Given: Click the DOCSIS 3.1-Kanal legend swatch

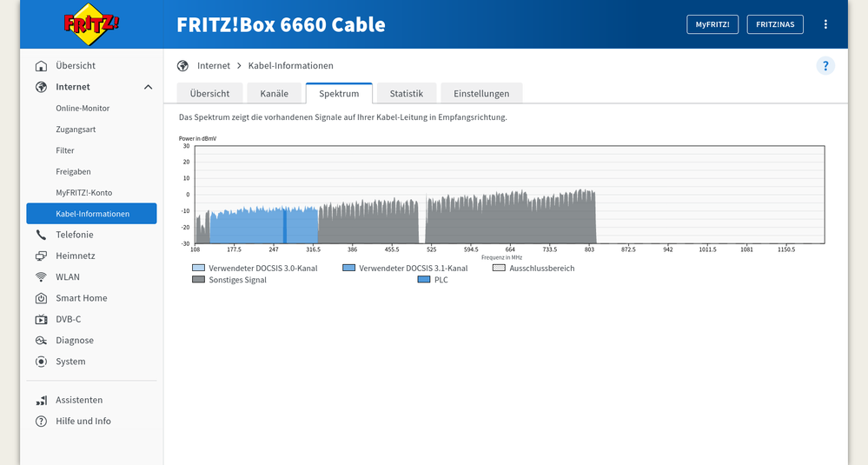Looking at the screenshot, I should tap(349, 269).
